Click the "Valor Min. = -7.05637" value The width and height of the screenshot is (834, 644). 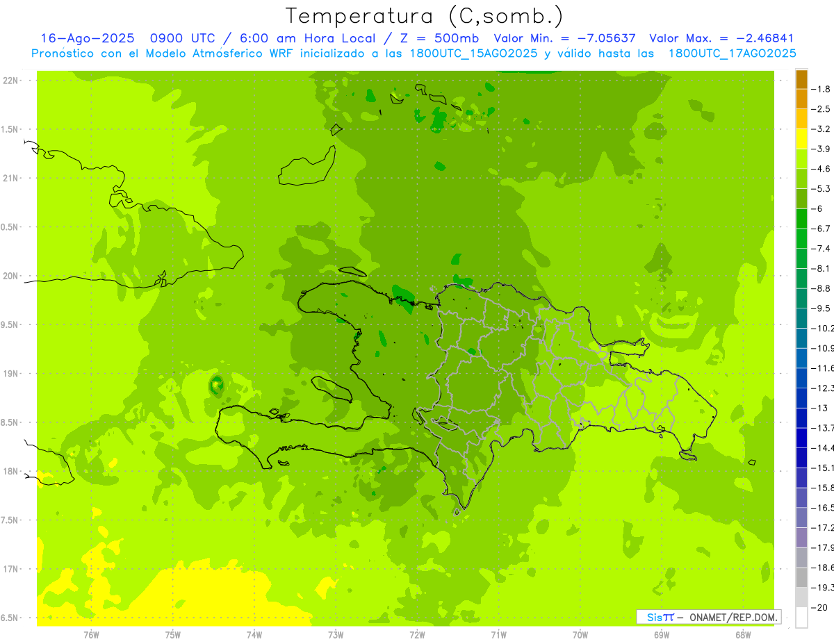(x=564, y=38)
